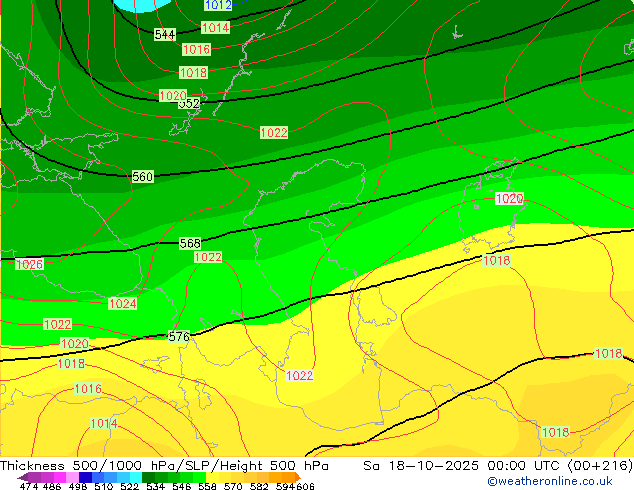The width and height of the screenshot is (634, 490).
Task: Pick the cyan legend swatch above 522
Action: [x=136, y=477]
